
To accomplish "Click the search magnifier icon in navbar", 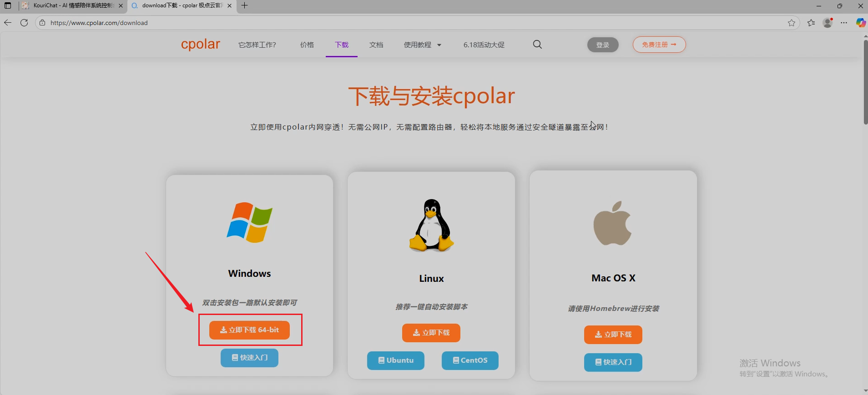I will coord(537,45).
